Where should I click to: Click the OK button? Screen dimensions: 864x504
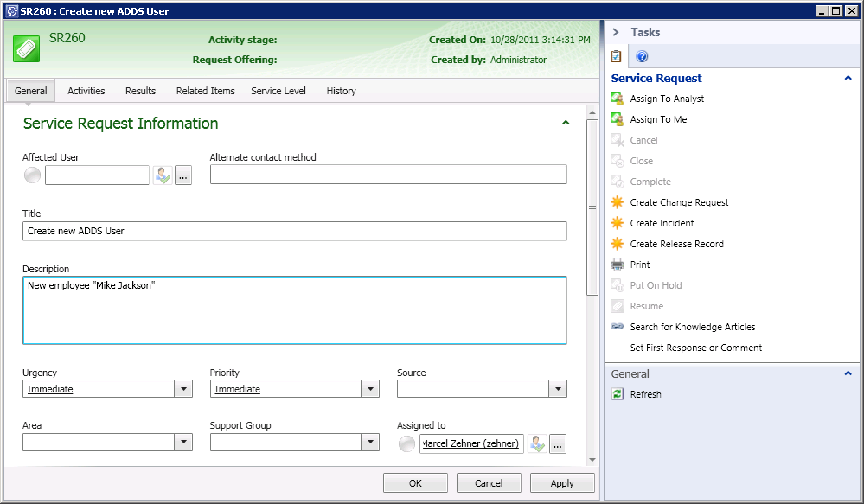[x=415, y=483]
